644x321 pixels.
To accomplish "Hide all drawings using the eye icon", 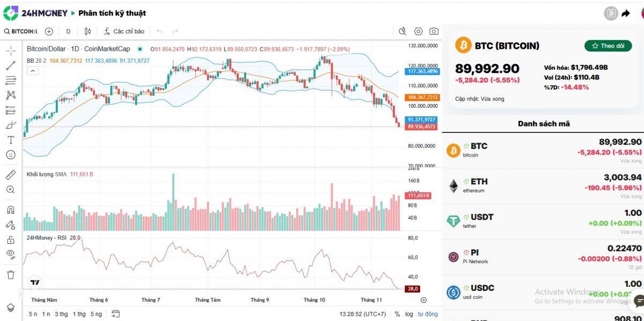I will [11, 255].
